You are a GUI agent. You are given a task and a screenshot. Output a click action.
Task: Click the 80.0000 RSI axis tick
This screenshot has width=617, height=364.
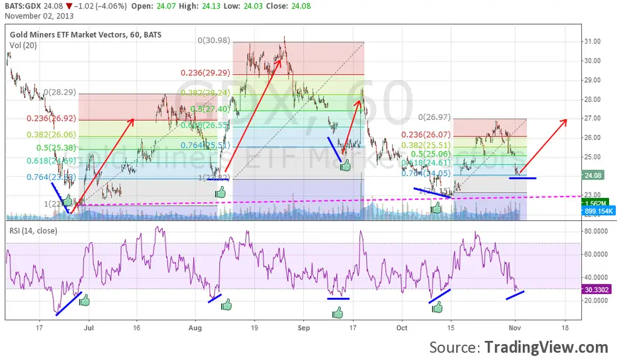click(596, 231)
